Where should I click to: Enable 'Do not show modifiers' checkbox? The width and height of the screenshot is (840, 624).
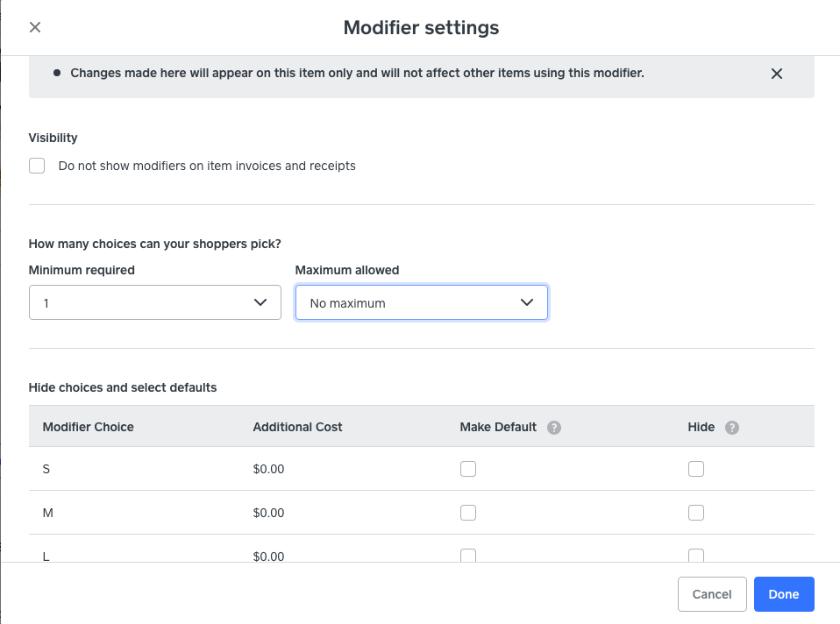tap(37, 166)
